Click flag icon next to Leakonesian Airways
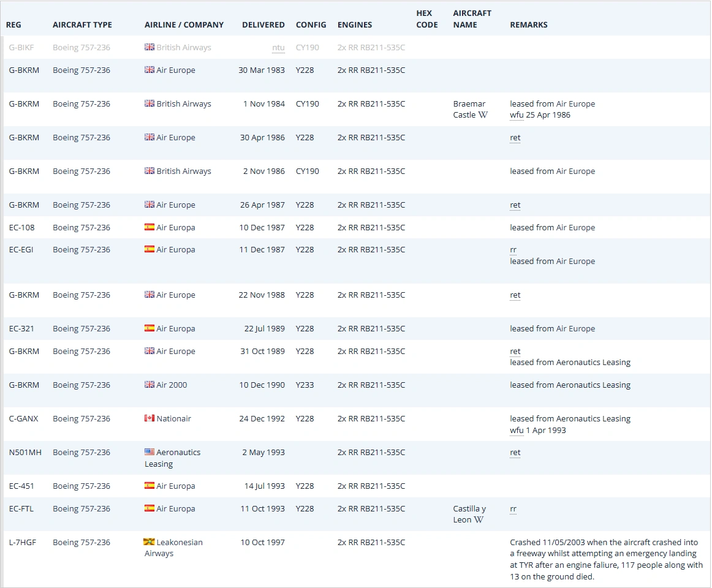The height and width of the screenshot is (588, 712). (149, 541)
